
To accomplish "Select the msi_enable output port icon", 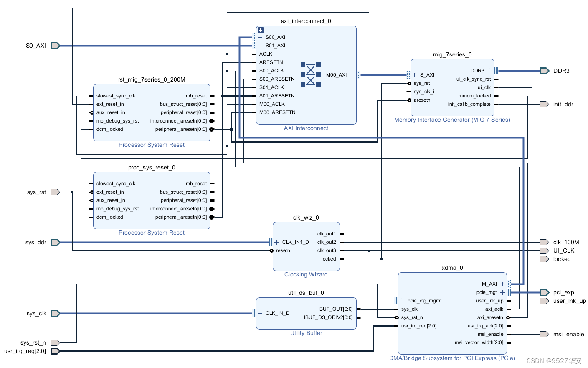I will [x=544, y=334].
